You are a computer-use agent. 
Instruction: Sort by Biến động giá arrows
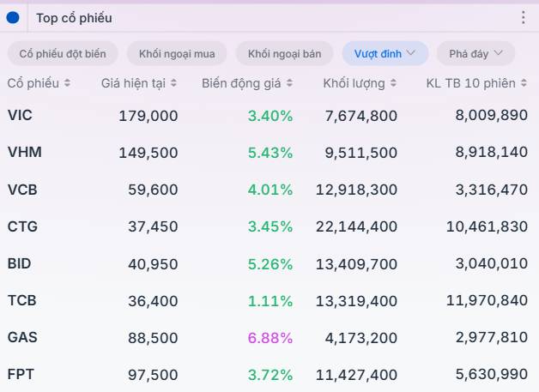coord(289,83)
